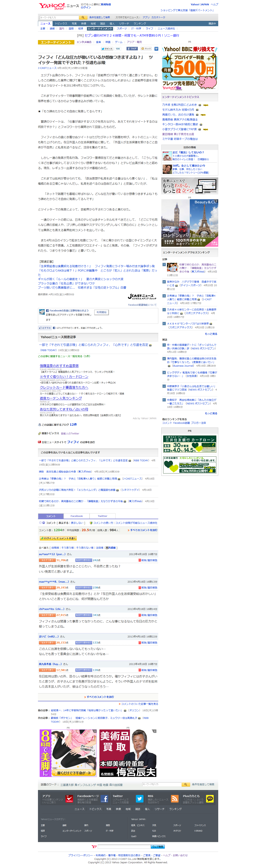Viewport: 256px width, 868px height.
Task: Click the minus icon next to コメント header
Action: pyautogui.click(x=43, y=523)
